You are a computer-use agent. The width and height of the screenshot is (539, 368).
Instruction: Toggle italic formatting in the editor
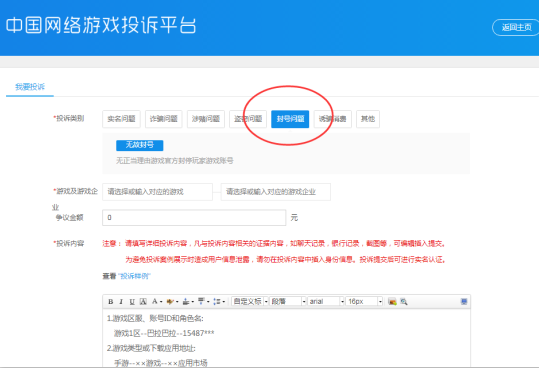pyautogui.click(x=121, y=302)
